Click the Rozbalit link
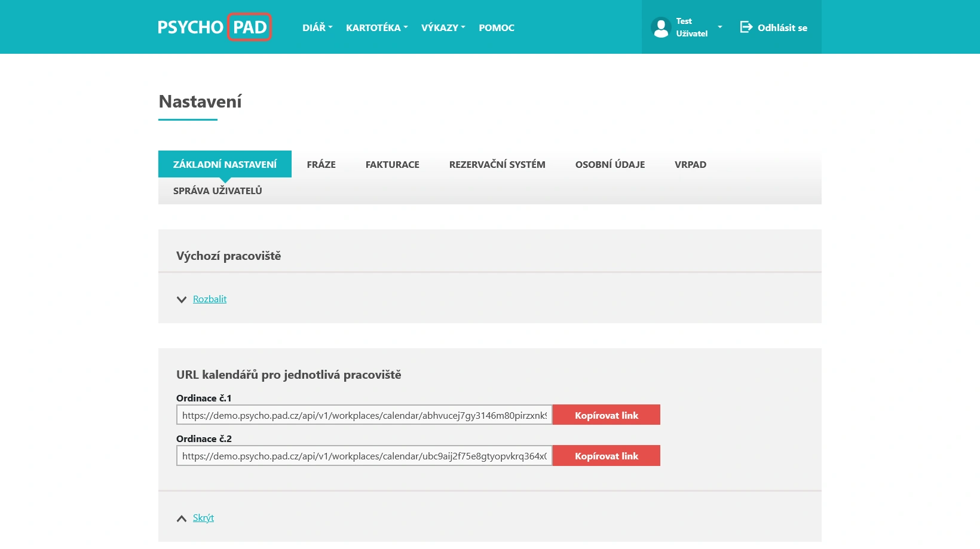The image size is (980, 549). 210,299
